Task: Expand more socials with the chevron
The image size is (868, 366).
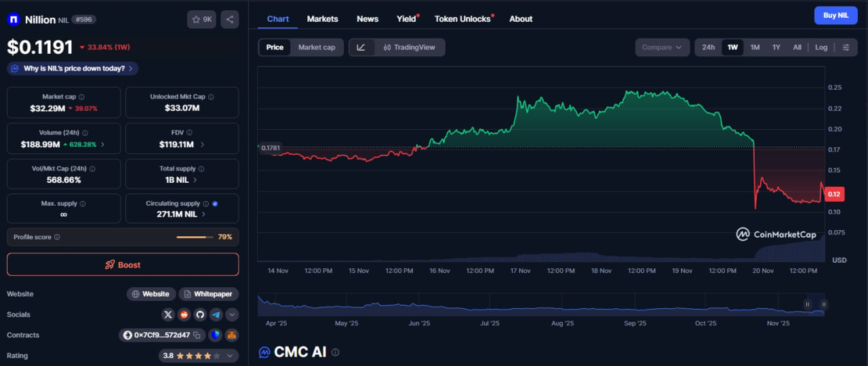Action: 232,314
